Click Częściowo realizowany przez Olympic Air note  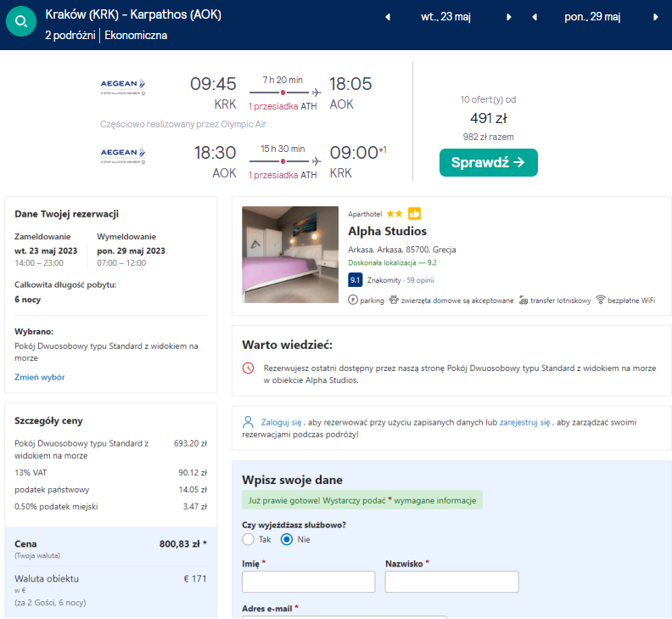pos(183,125)
